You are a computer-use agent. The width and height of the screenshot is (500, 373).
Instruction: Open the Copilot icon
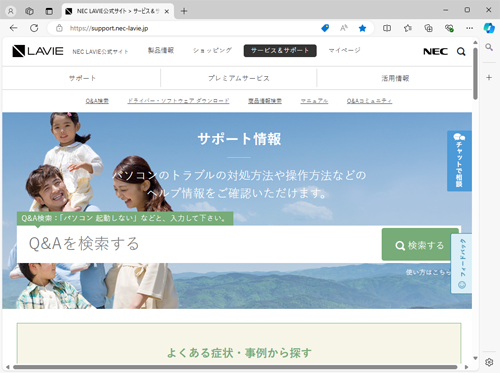[489, 28]
